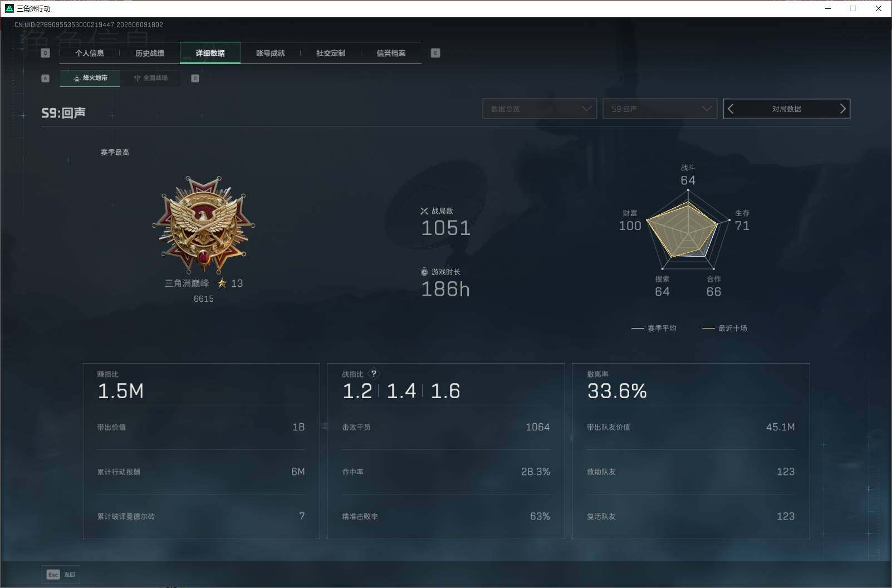This screenshot has width=892, height=588.
Task: Open the 个人信息 tab
Action: click(x=90, y=53)
